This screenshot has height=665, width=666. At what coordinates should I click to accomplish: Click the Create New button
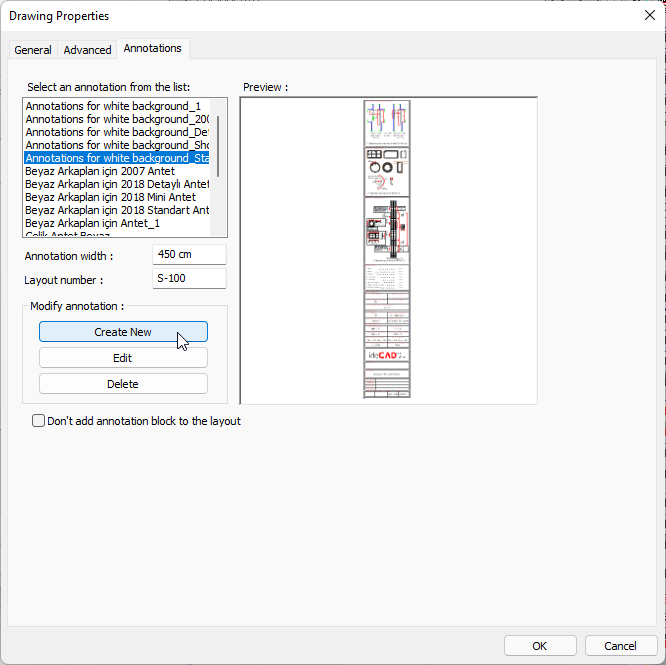click(123, 332)
